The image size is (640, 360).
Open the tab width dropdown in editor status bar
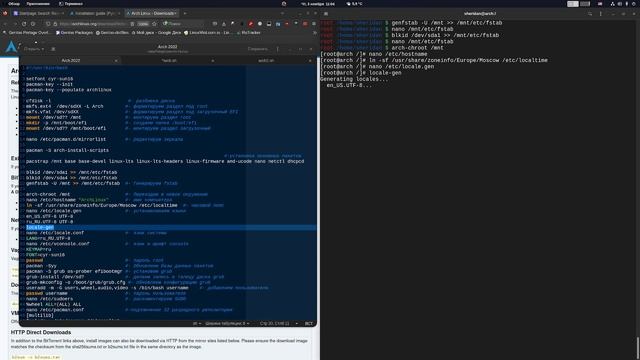[x=227, y=324]
